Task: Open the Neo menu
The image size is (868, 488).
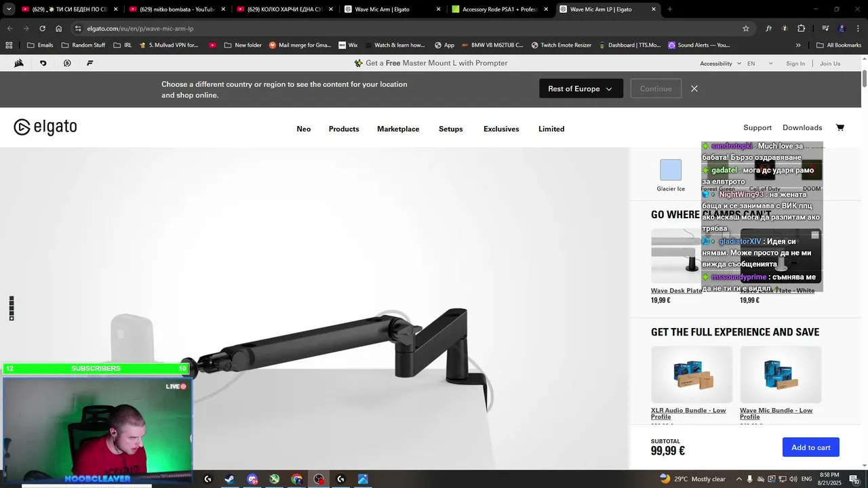Action: tap(304, 129)
